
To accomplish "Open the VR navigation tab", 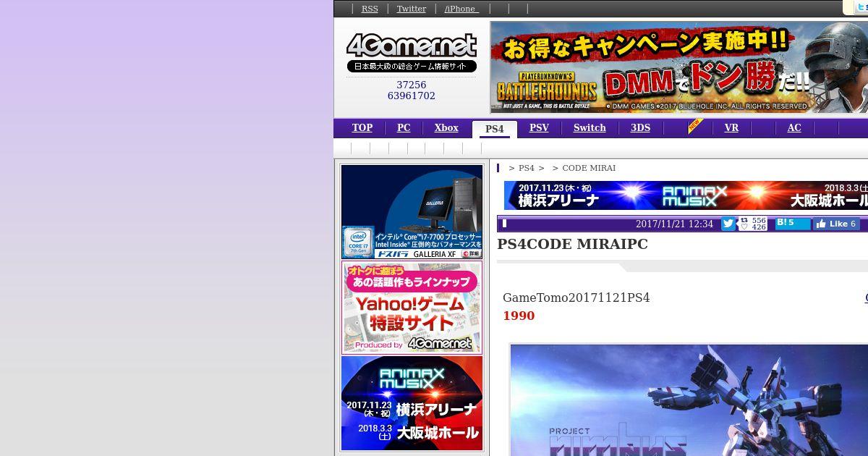I will point(731,127).
